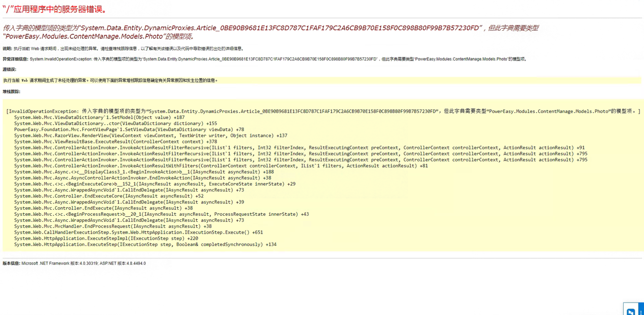Screen dimensions: 644x315
Task: Click the yellow source error message box
Action: (x=322, y=80)
